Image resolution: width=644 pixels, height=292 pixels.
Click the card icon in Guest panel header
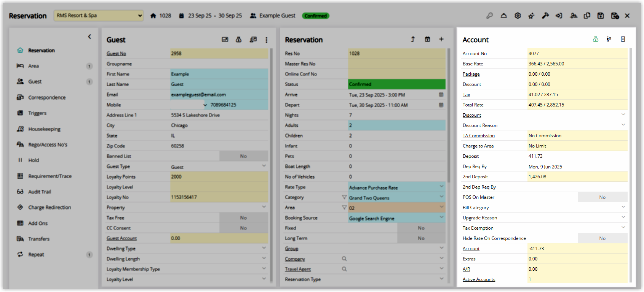(225, 40)
